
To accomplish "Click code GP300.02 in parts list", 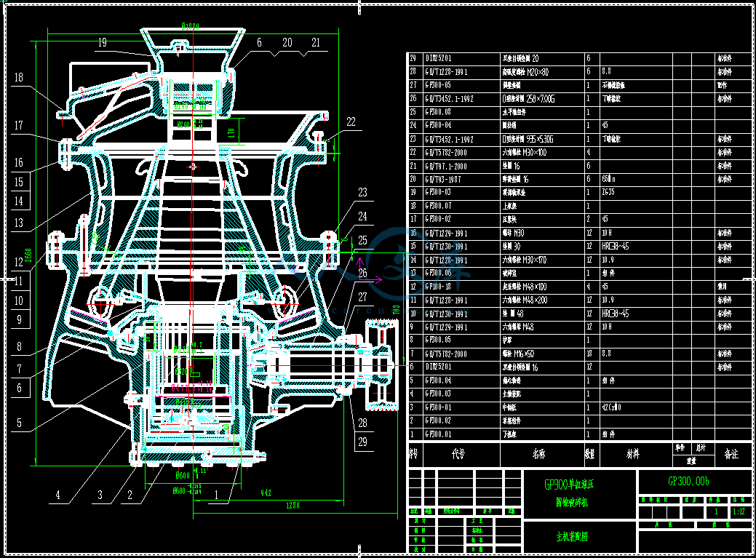I will (438, 421).
